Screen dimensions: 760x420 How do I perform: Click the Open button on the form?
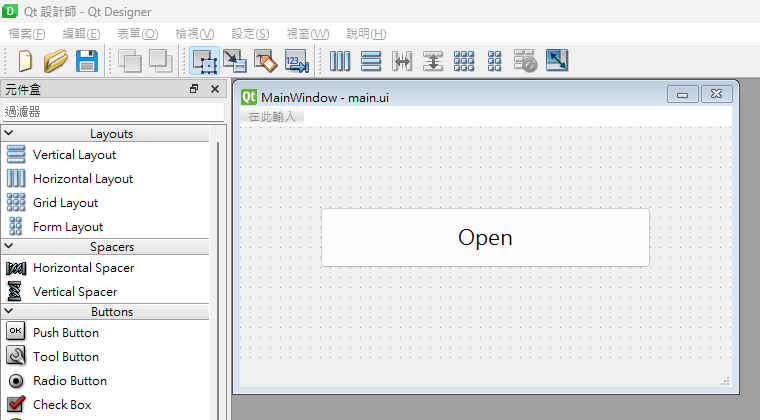coord(485,238)
